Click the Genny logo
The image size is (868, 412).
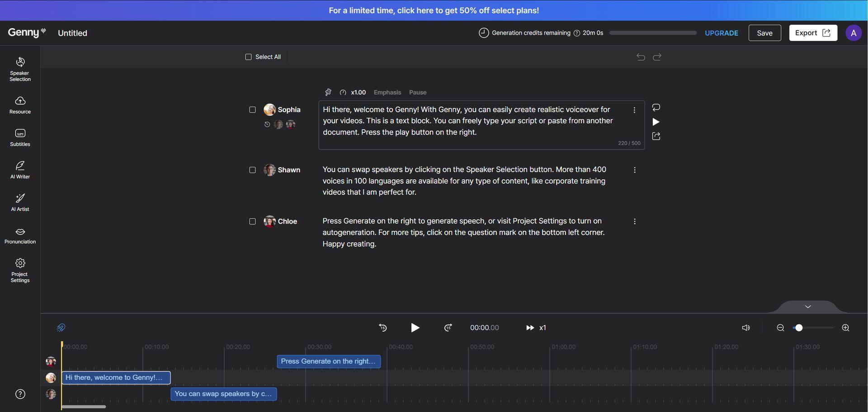coord(27,33)
